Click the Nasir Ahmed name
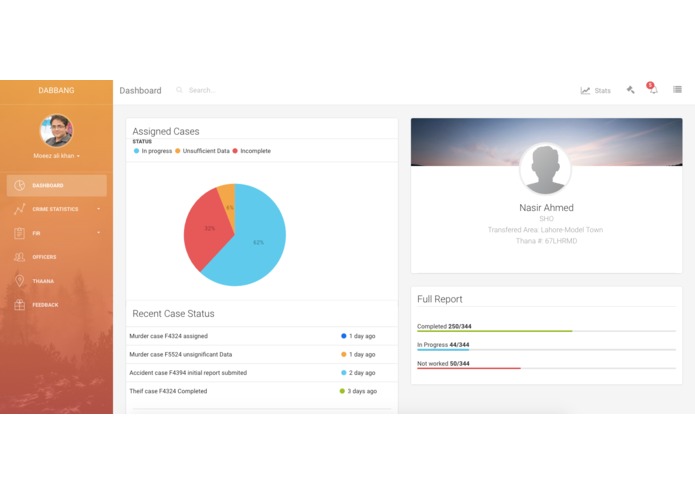 pos(546,207)
